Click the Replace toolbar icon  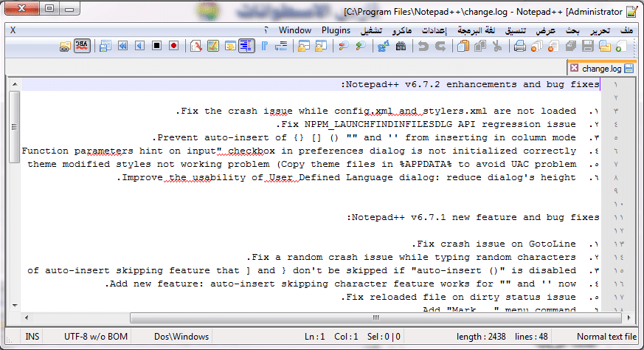(x=384, y=46)
